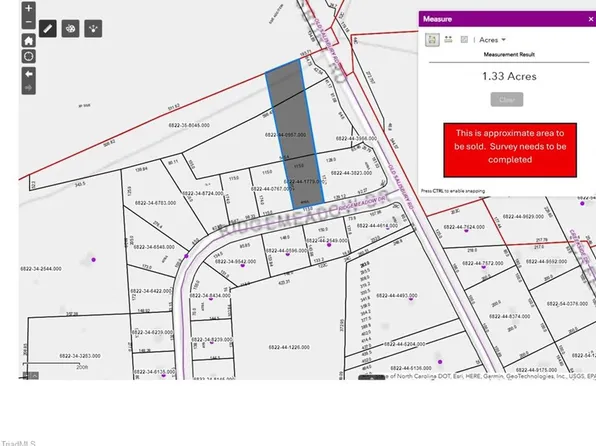Click parcel label 6822-34-6783.000
This screenshot has width=596, height=446.
(155, 203)
